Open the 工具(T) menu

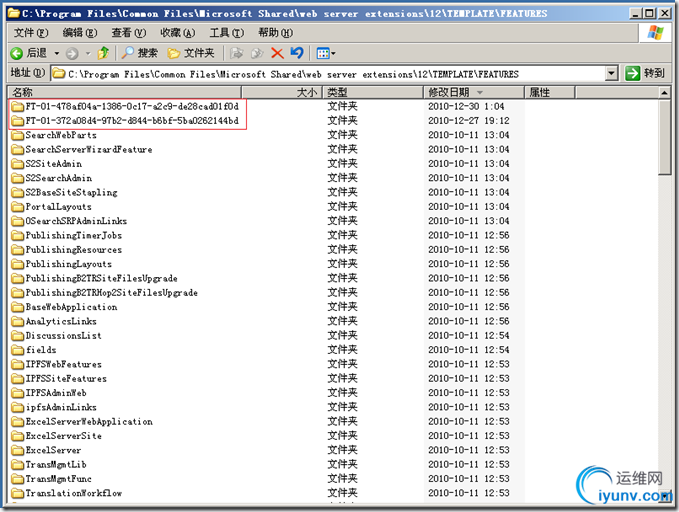227,32
